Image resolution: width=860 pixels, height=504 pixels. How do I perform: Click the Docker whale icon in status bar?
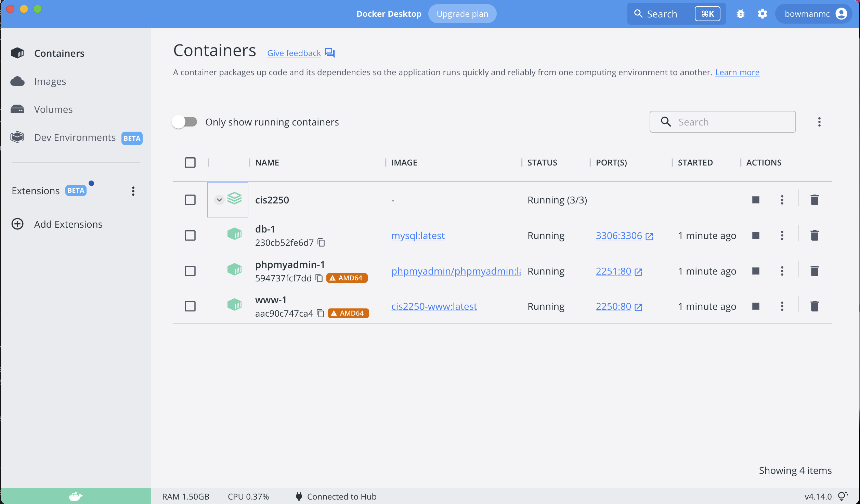76,496
